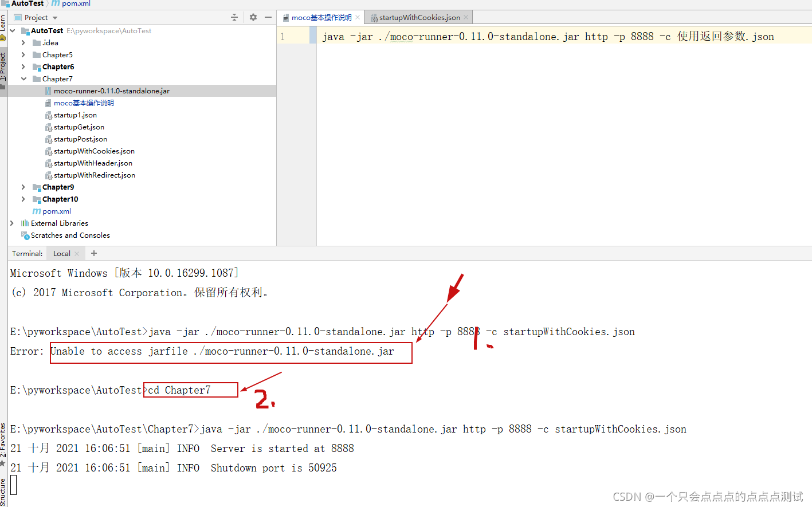Open moco基本操作说明 file in tree
Viewport: 812px width, 507px height.
(x=84, y=103)
